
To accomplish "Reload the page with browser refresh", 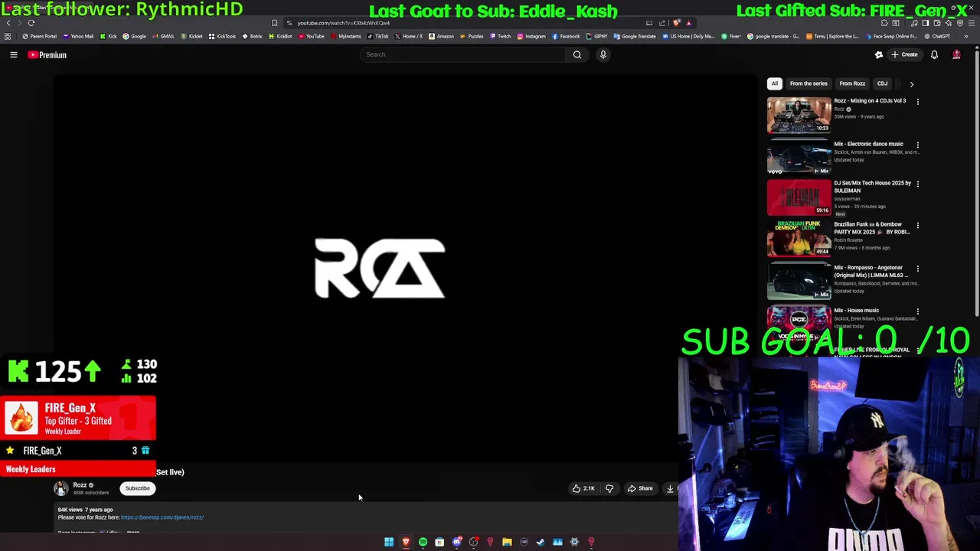I will click(x=31, y=23).
